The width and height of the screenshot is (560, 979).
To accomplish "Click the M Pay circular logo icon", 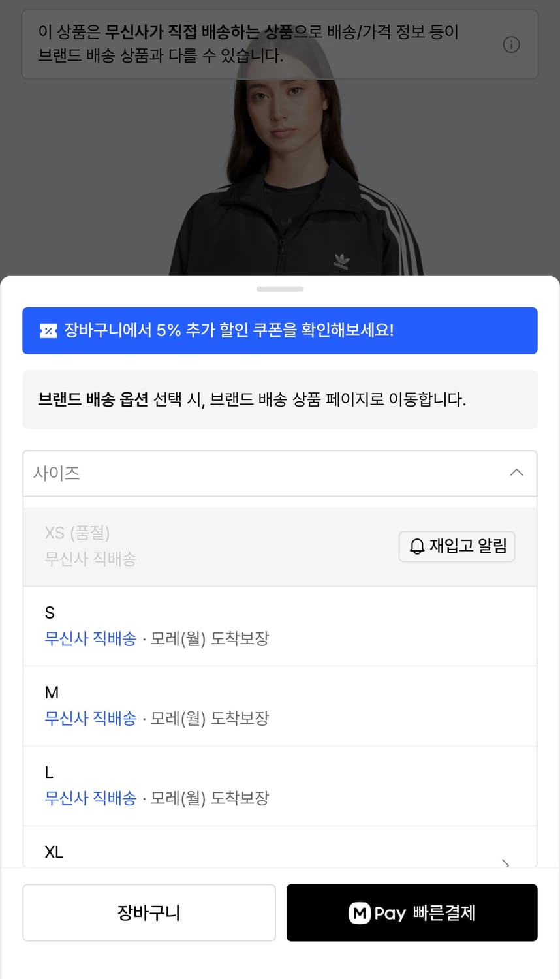I will tap(360, 912).
